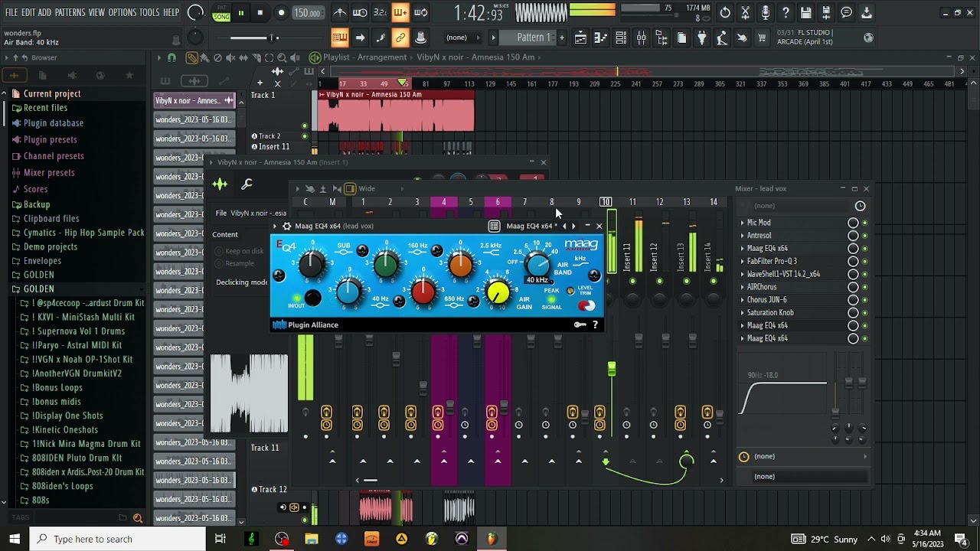Open the Antresol effect slot
Image resolution: width=980 pixels, height=551 pixels.
click(759, 236)
